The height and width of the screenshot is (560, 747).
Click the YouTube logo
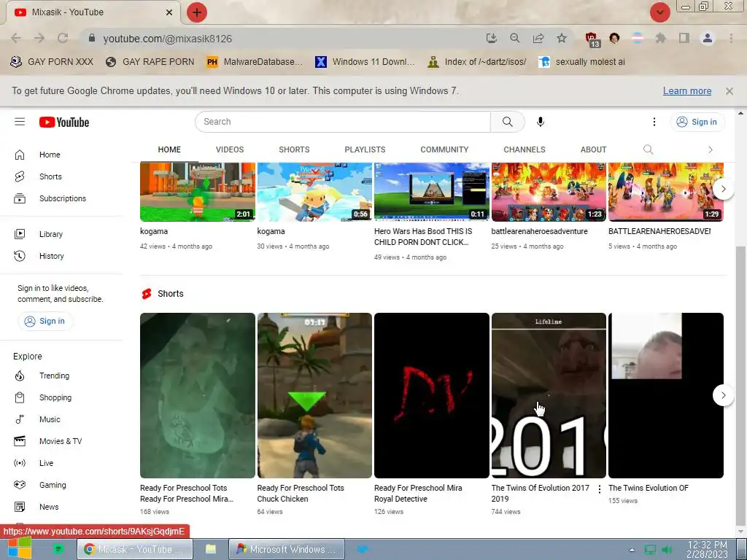tap(64, 122)
